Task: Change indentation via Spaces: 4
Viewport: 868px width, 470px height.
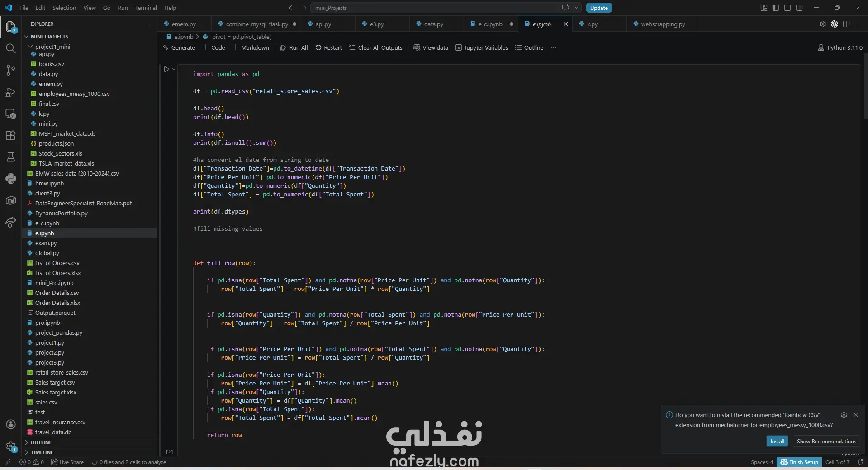Action: 762,462
